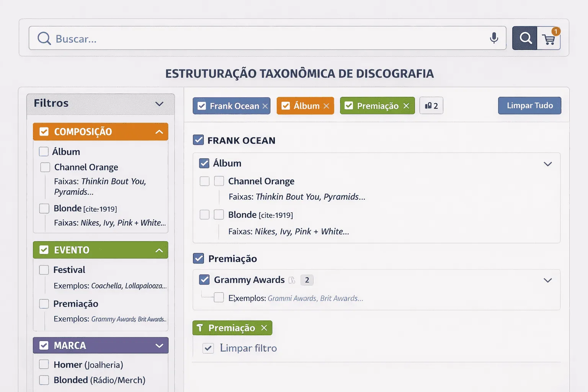This screenshot has width=588, height=392.
Task: Remove the Frank Ocean filter chip
Action: click(x=265, y=106)
